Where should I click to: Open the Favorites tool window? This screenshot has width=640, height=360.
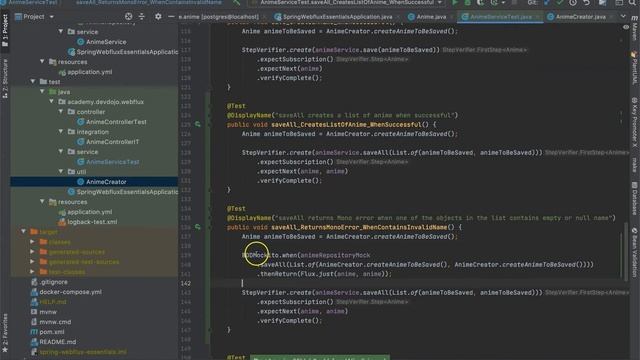pos(5,333)
